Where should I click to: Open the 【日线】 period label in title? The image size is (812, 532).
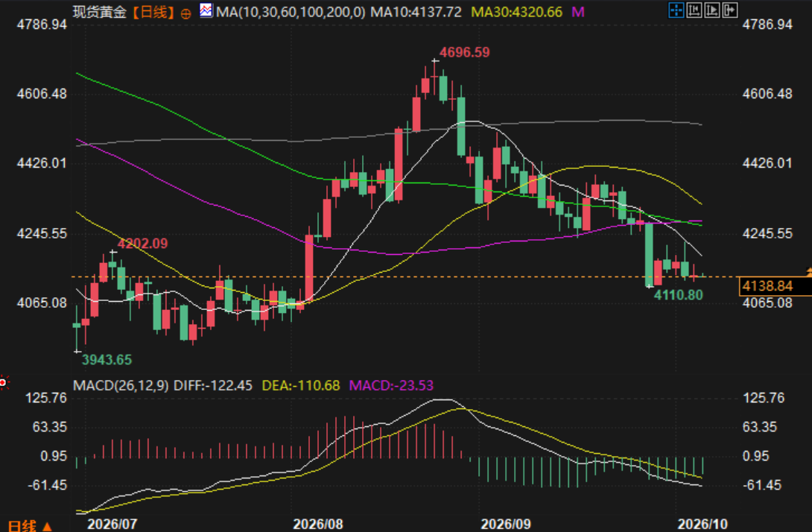153,12
